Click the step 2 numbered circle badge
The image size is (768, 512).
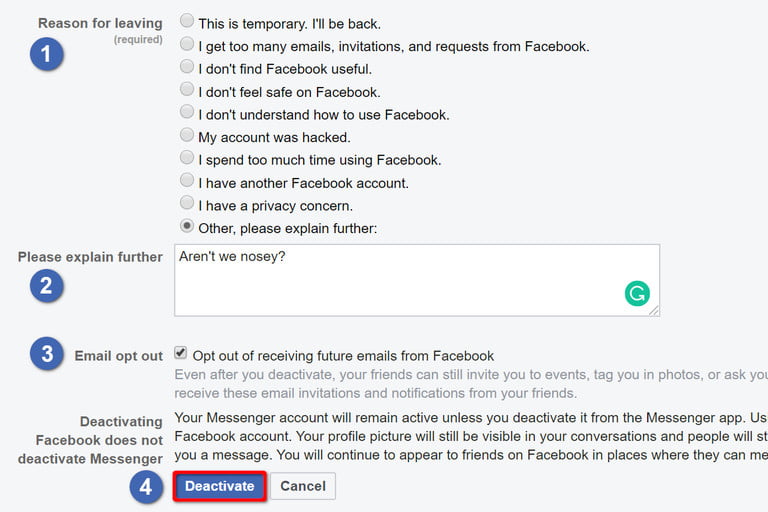(47, 287)
